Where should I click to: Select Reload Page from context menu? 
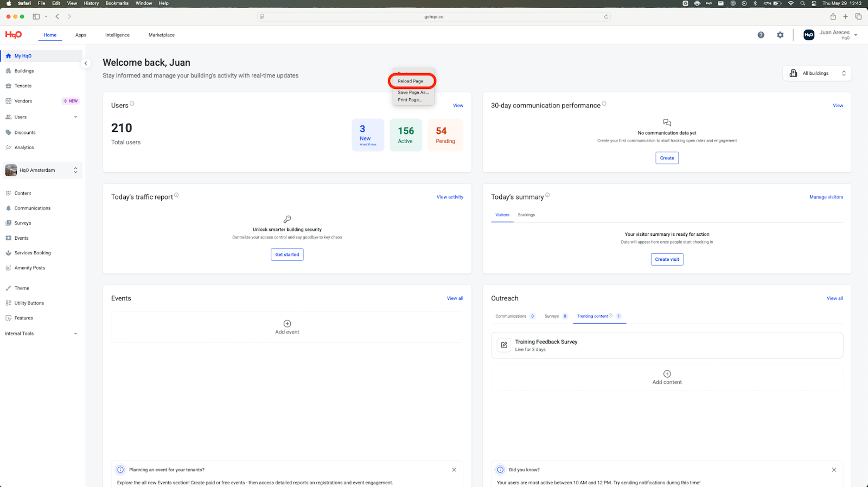coord(411,81)
